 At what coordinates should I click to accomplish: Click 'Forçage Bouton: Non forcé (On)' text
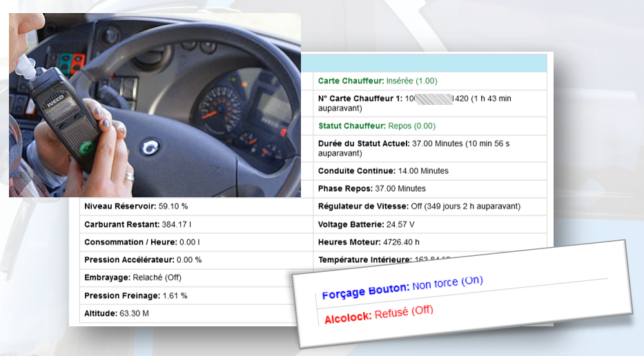click(402, 287)
